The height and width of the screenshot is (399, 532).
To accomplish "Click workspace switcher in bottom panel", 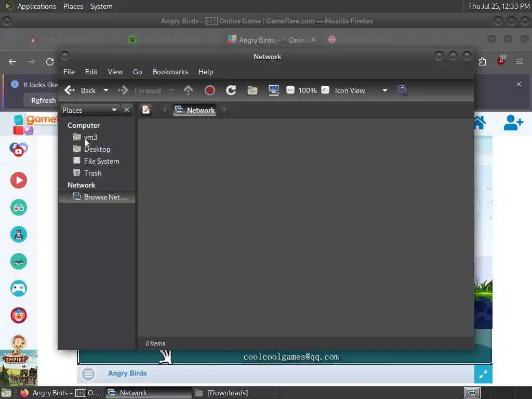I will (x=472, y=393).
